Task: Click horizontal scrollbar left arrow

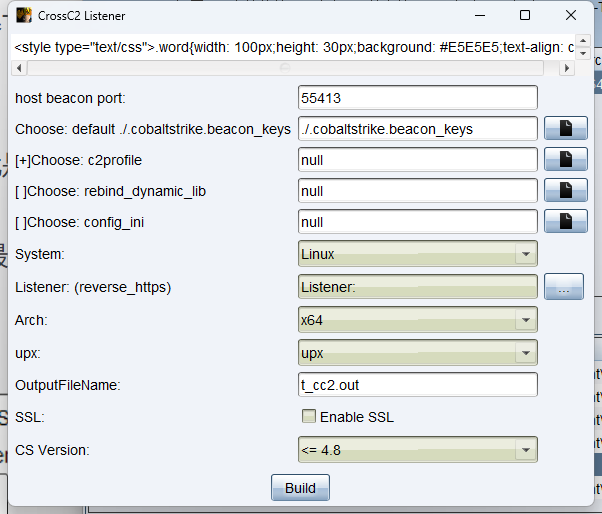Action: 19,68
